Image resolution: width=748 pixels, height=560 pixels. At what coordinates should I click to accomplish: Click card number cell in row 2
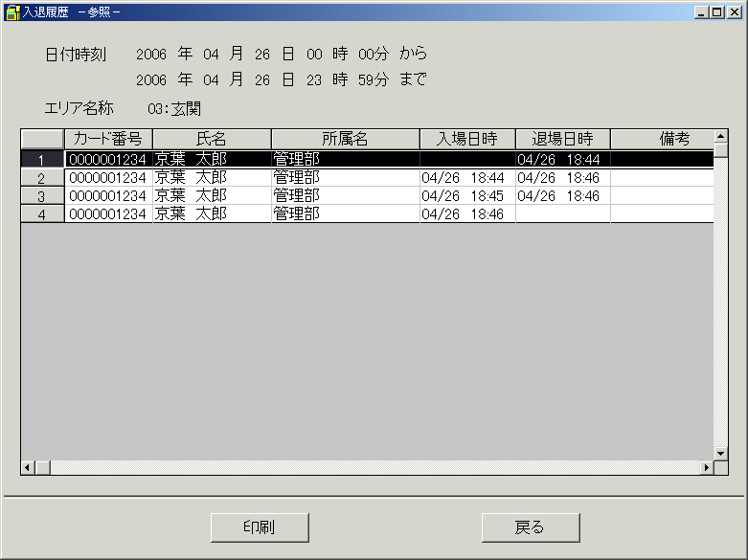pos(108,178)
